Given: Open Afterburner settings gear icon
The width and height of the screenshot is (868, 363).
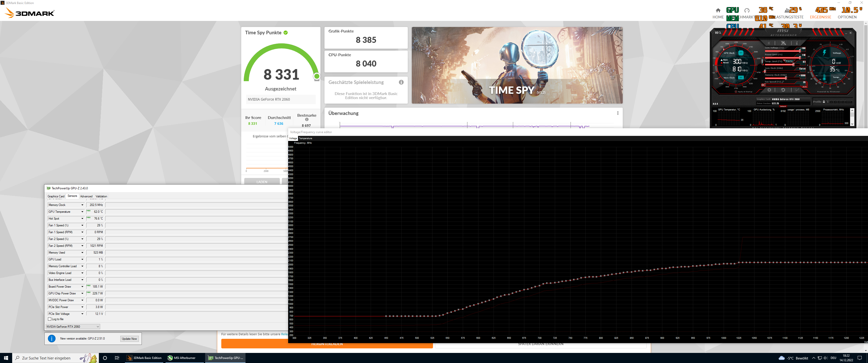Looking at the screenshot, I should [769, 90].
